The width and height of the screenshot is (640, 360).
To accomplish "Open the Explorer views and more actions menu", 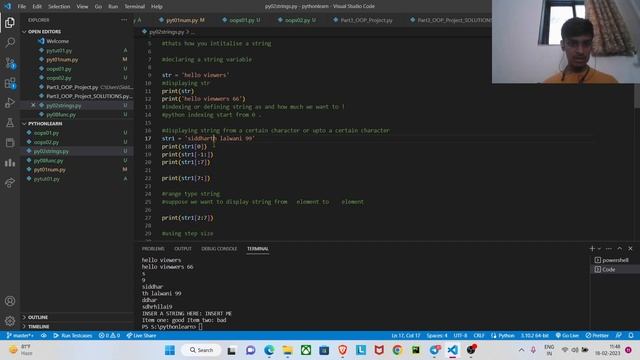I will 124,20.
